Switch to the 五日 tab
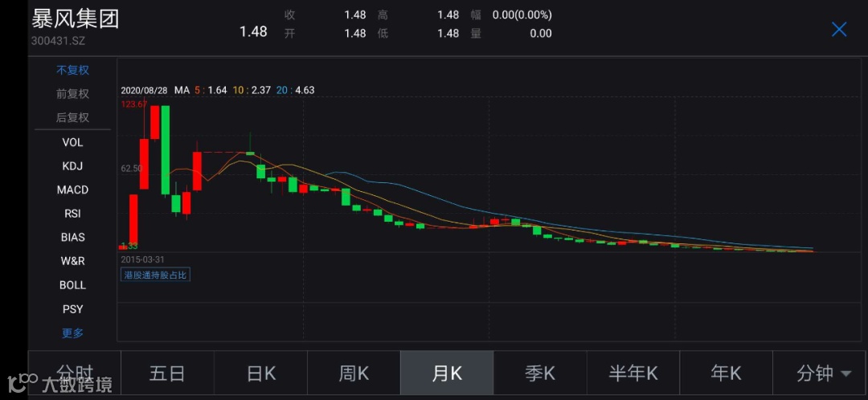The height and width of the screenshot is (400, 868). [167, 373]
